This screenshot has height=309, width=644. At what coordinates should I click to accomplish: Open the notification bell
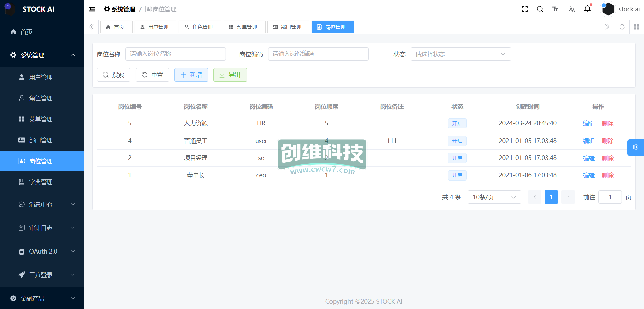pos(587,9)
